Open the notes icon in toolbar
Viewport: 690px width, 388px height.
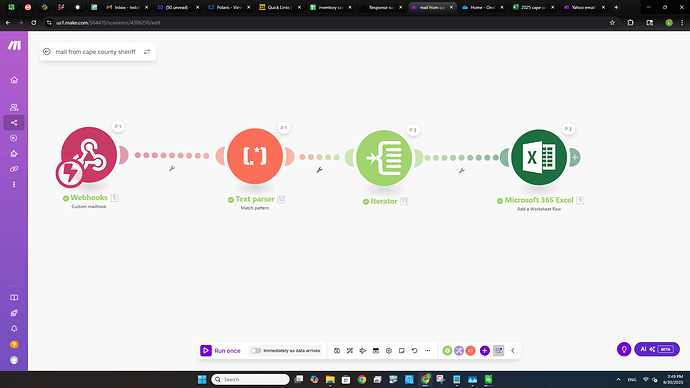(x=402, y=351)
